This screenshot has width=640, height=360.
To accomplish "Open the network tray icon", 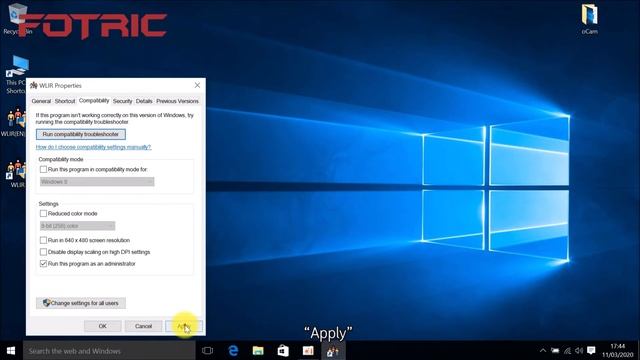I will [567, 351].
